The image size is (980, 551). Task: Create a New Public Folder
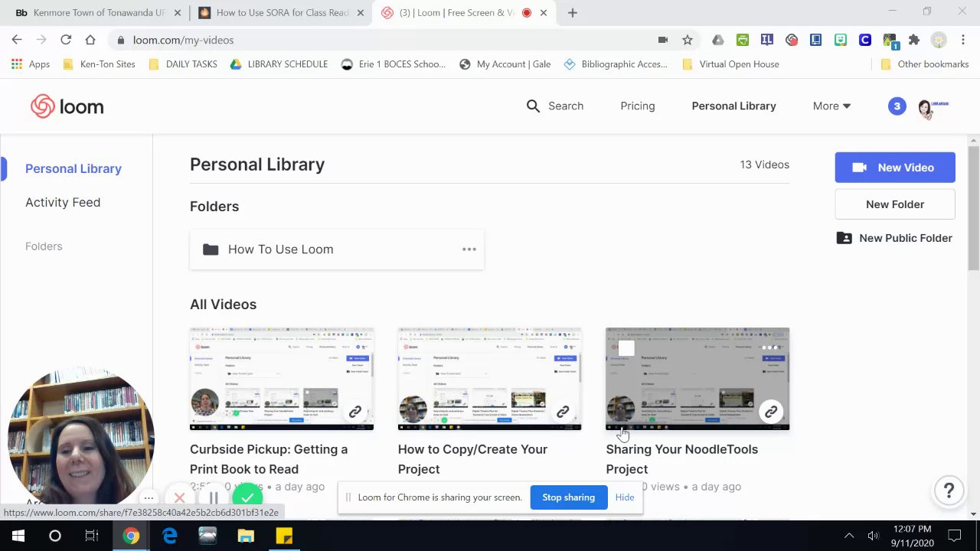[895, 238]
